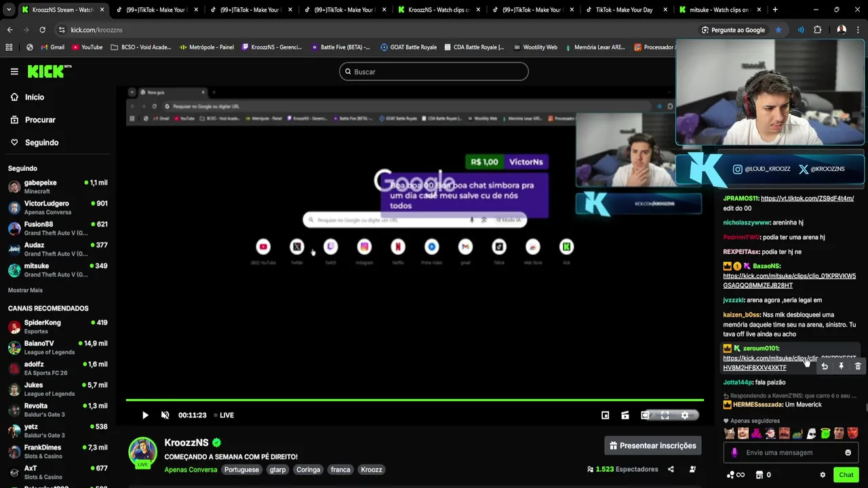The width and height of the screenshot is (868, 488).
Task: Open player settings gear
Action: pos(685,415)
